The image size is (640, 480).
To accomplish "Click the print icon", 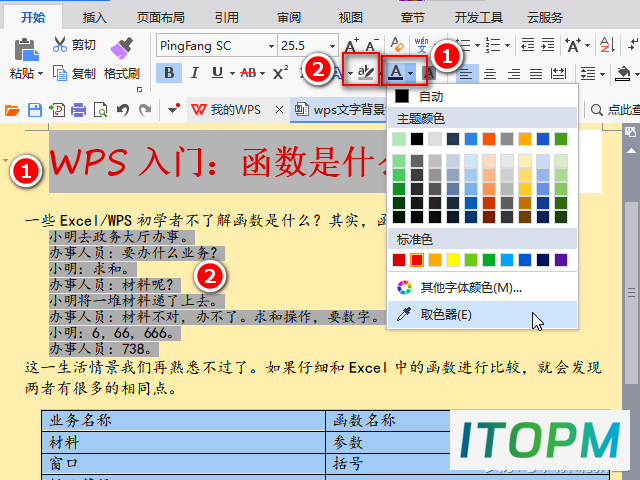I will point(78,110).
